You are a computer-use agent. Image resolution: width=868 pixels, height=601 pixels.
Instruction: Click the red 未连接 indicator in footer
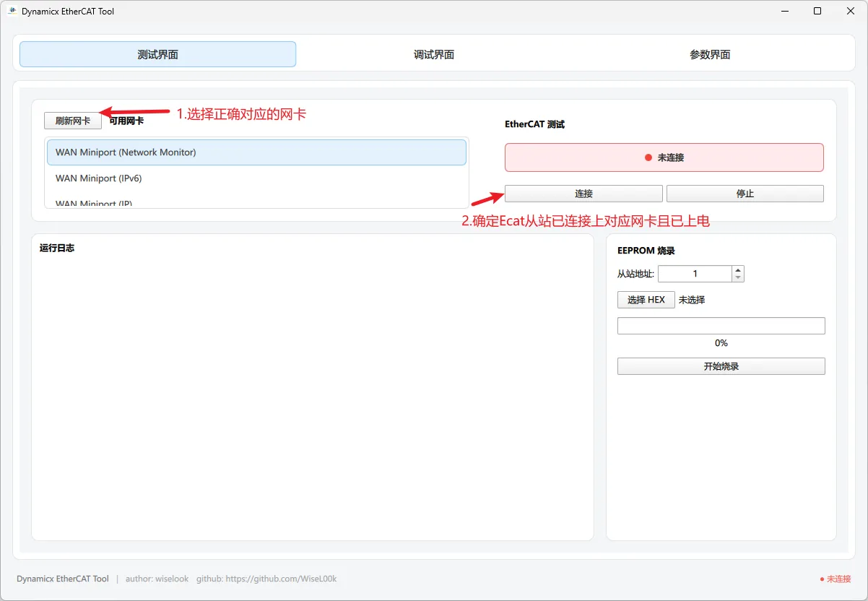(836, 579)
